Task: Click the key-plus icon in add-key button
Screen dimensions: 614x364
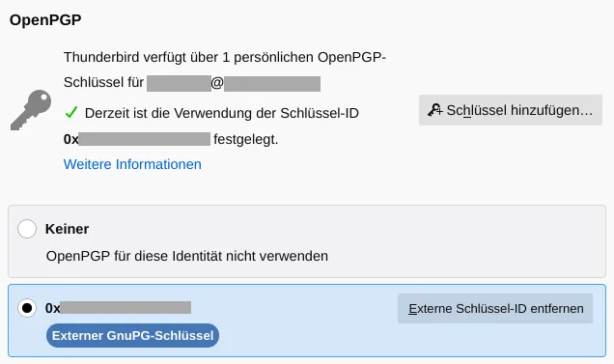Action: [x=434, y=110]
